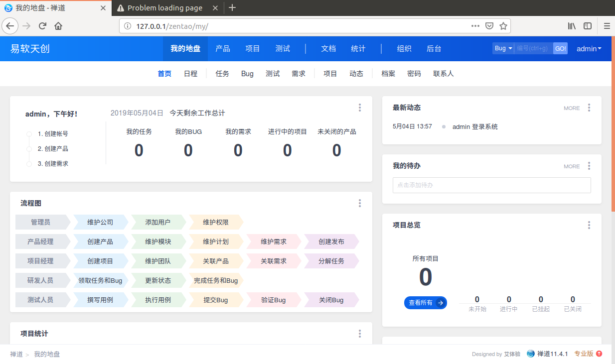Open the welcome block's three-dot menu
The width and height of the screenshot is (615, 364).
tap(360, 108)
